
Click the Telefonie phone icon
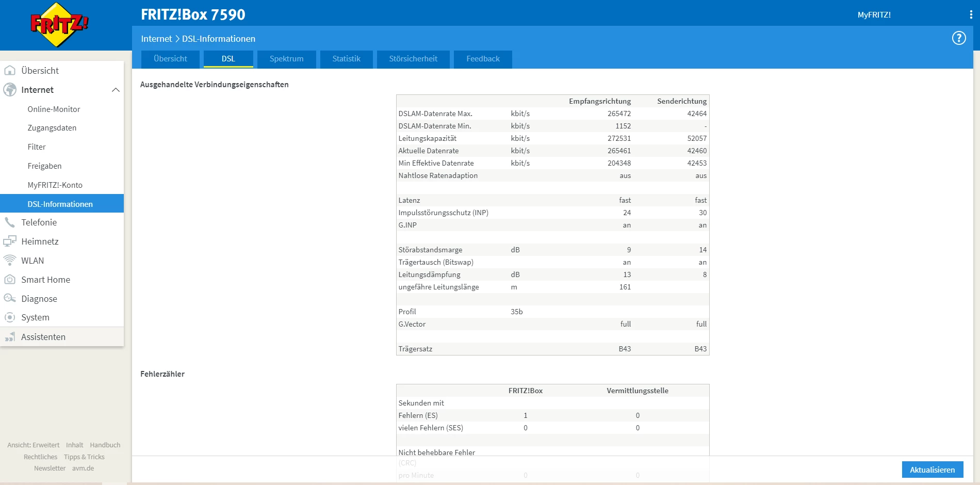pos(10,222)
